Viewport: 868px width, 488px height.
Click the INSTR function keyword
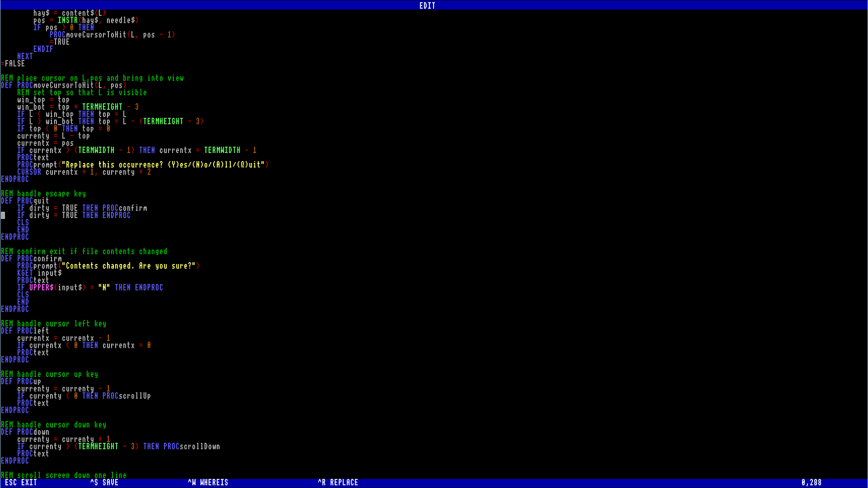67,20
